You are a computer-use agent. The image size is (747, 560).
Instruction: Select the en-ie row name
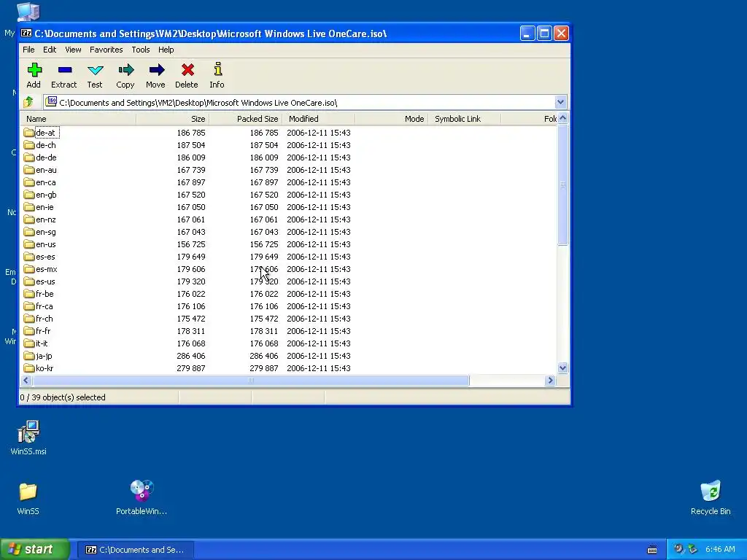(44, 207)
